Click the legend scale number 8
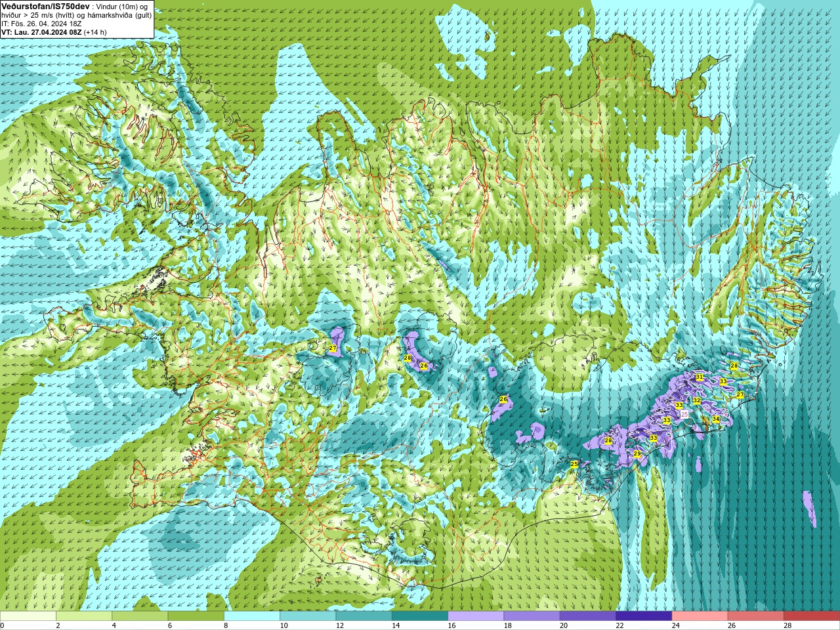 226,625
